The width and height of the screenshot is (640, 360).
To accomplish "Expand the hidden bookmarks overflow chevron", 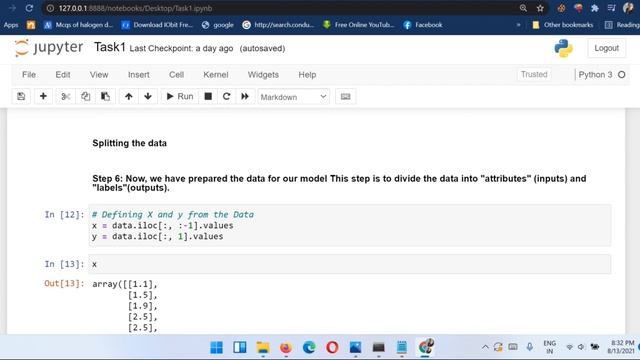I will click(518, 25).
